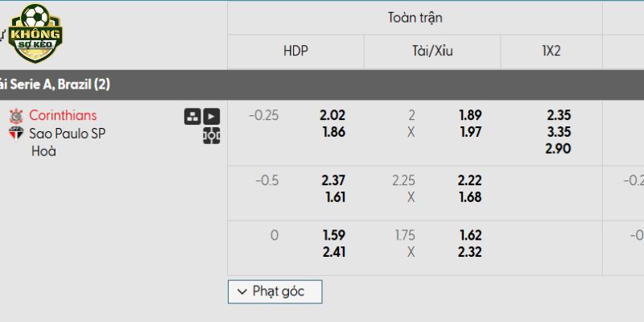Viewport: 644px width, 322px height.
Task: Click the Sao Paulo SP club crest
Action: pyautogui.click(x=16, y=134)
